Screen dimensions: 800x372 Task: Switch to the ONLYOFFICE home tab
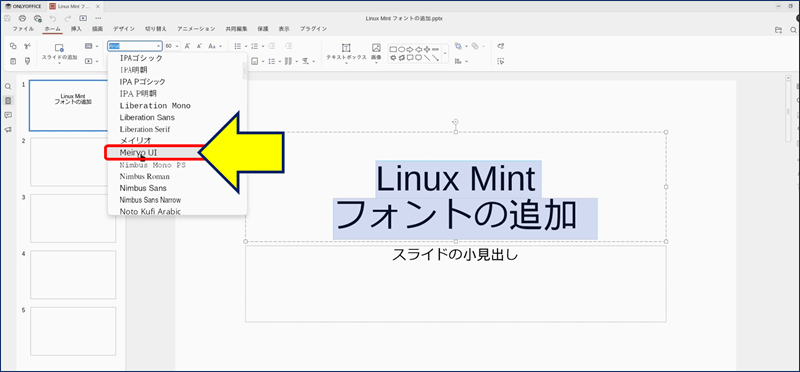(23, 6)
